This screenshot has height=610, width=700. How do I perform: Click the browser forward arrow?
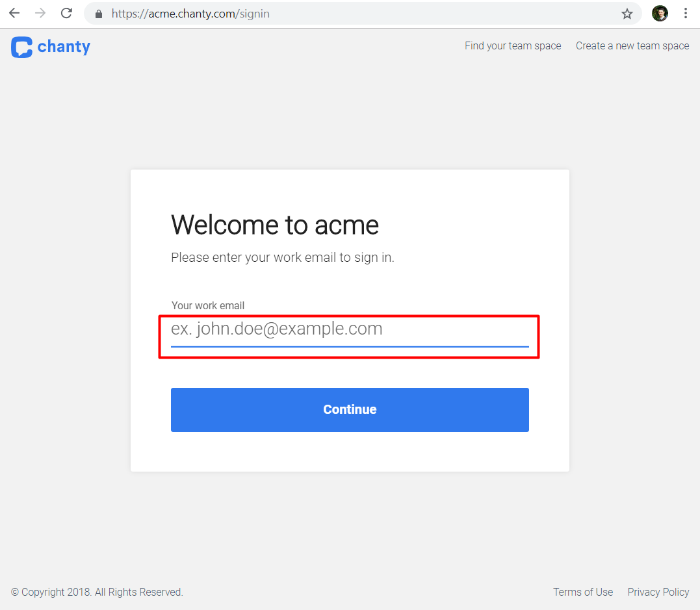[40, 14]
